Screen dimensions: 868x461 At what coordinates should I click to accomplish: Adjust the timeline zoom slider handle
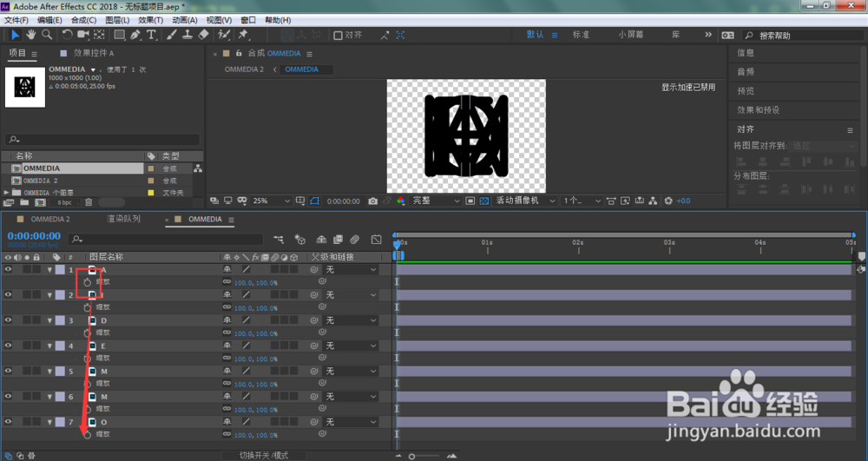pos(411,457)
